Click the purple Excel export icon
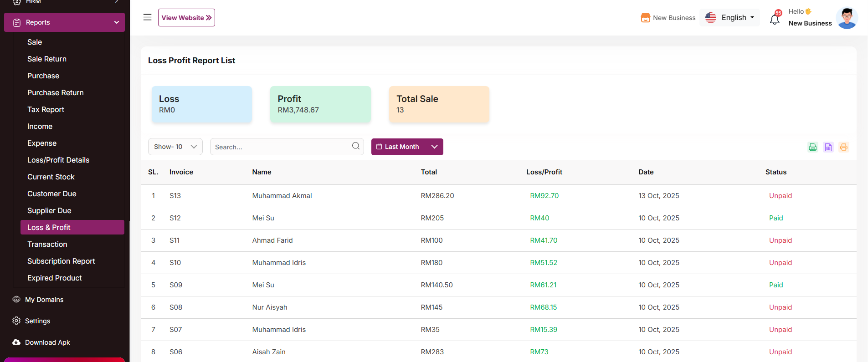 pyautogui.click(x=828, y=147)
